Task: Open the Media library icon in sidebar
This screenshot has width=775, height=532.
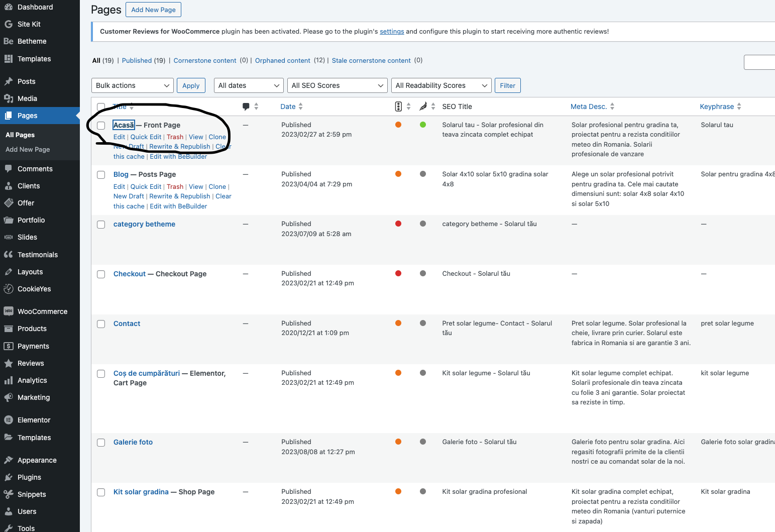Action: point(9,98)
